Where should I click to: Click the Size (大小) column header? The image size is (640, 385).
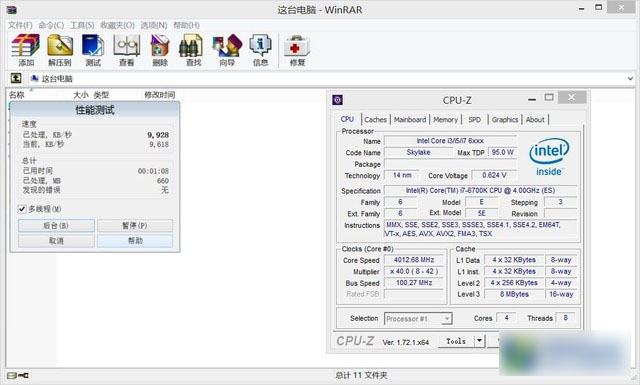coord(81,95)
